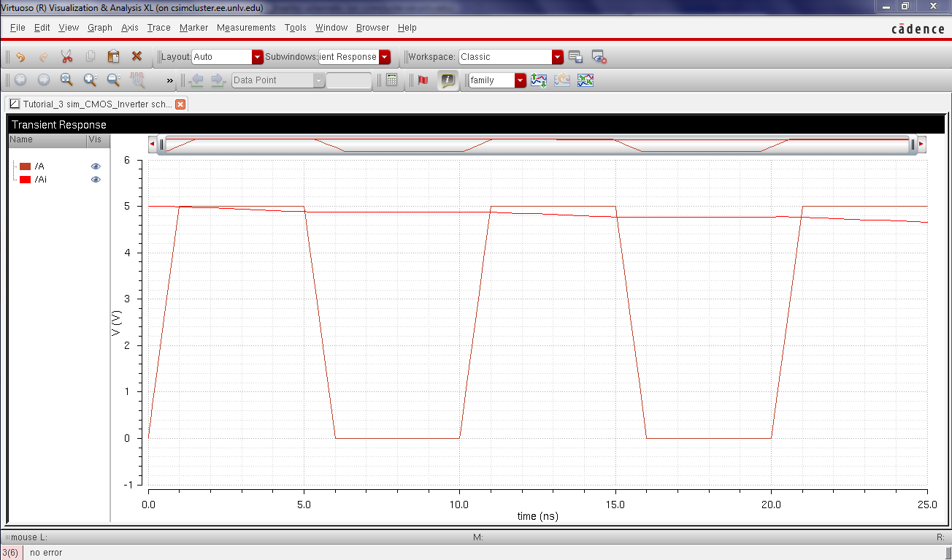Click the save workspace icon
The image size is (952, 560).
click(575, 57)
